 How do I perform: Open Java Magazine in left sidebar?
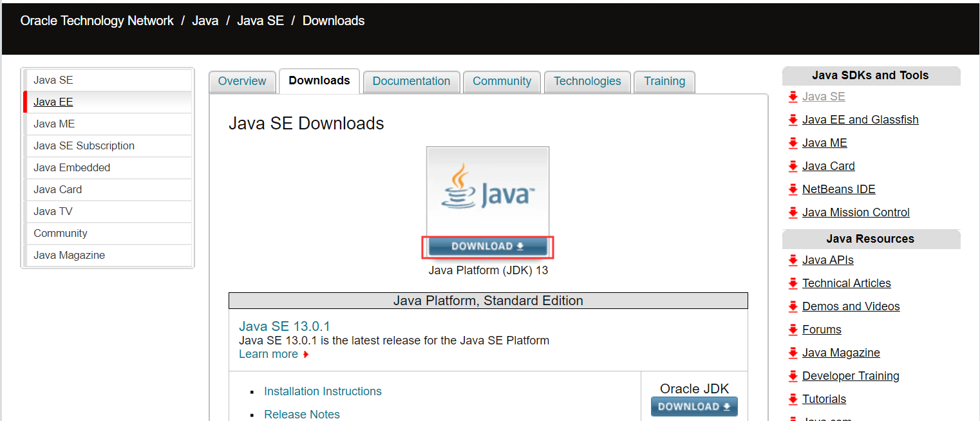tap(108, 256)
